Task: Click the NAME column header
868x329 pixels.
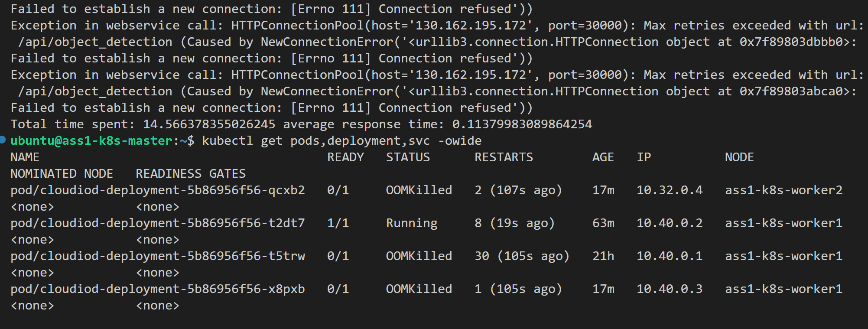Action: [x=25, y=157]
